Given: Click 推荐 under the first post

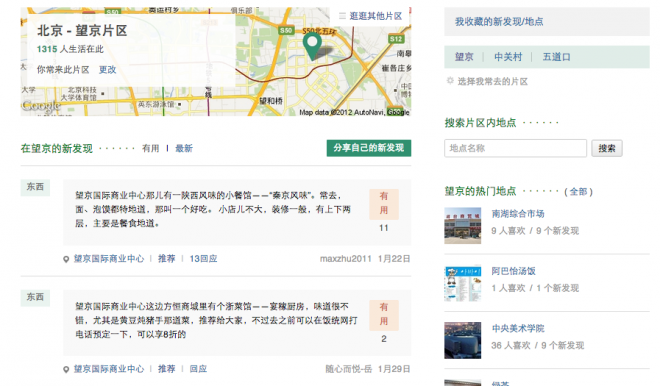Looking at the screenshot, I should pos(167,259).
